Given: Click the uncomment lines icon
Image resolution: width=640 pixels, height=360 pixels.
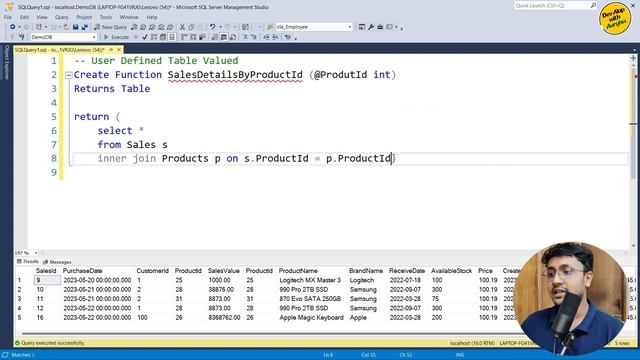Looking at the screenshot, I should (253, 37).
